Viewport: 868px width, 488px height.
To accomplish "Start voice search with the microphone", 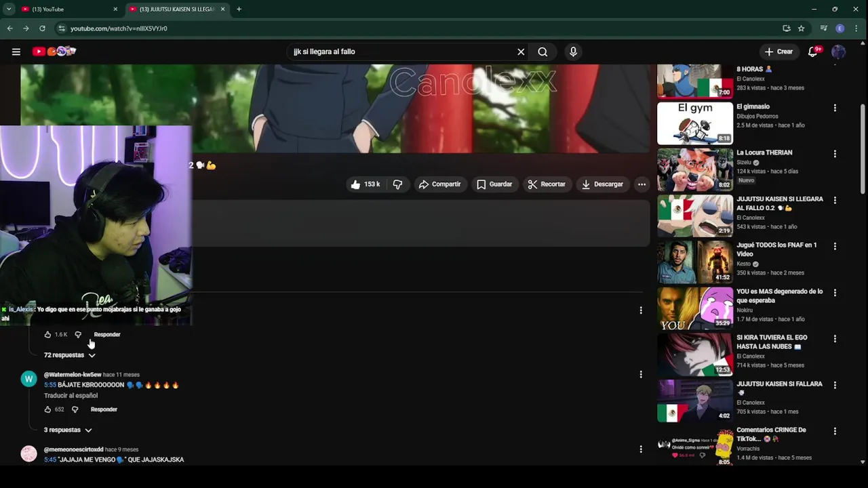I will [573, 52].
